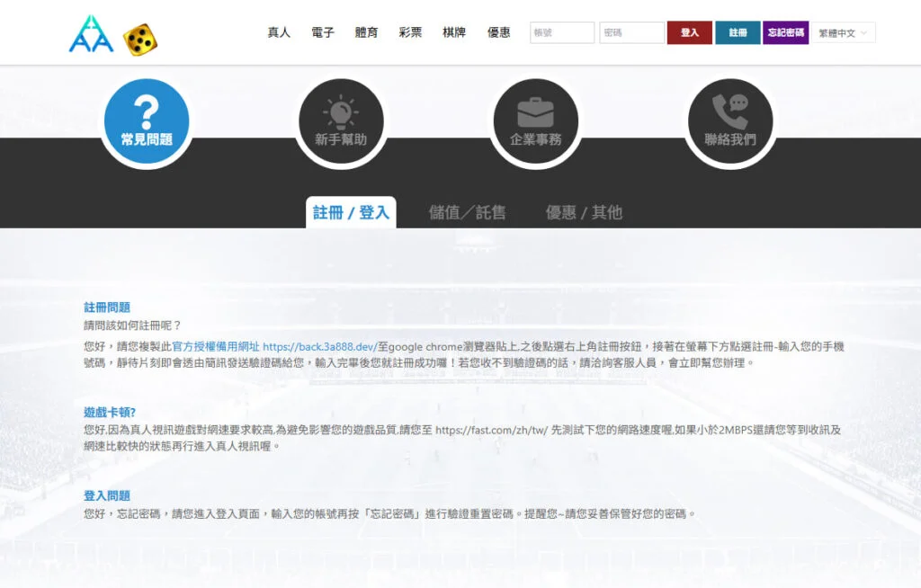Click the purple 忘記密碼 button
The width and height of the screenshot is (921, 588).
pyautogui.click(x=786, y=31)
